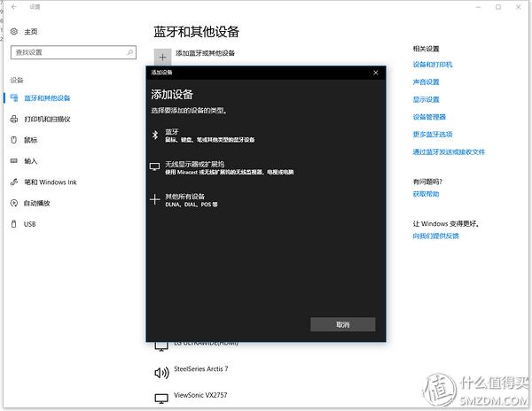Maximize the Settings window
Screen dimensions: 532x411
[498, 7]
